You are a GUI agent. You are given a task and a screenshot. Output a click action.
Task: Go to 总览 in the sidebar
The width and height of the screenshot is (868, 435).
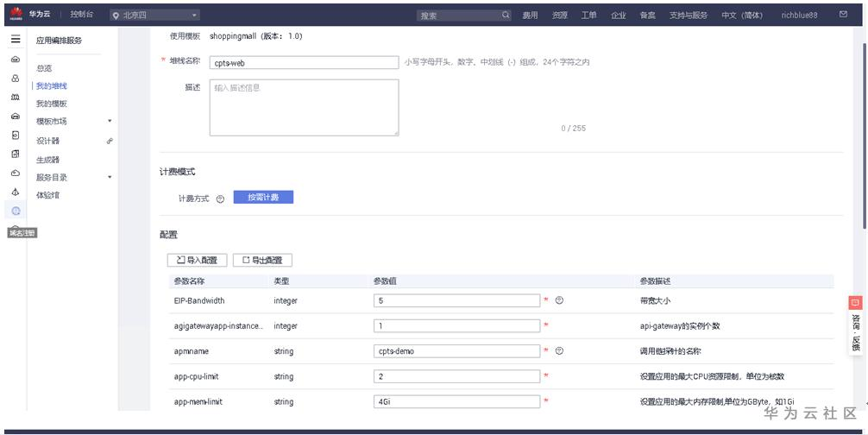click(x=44, y=68)
